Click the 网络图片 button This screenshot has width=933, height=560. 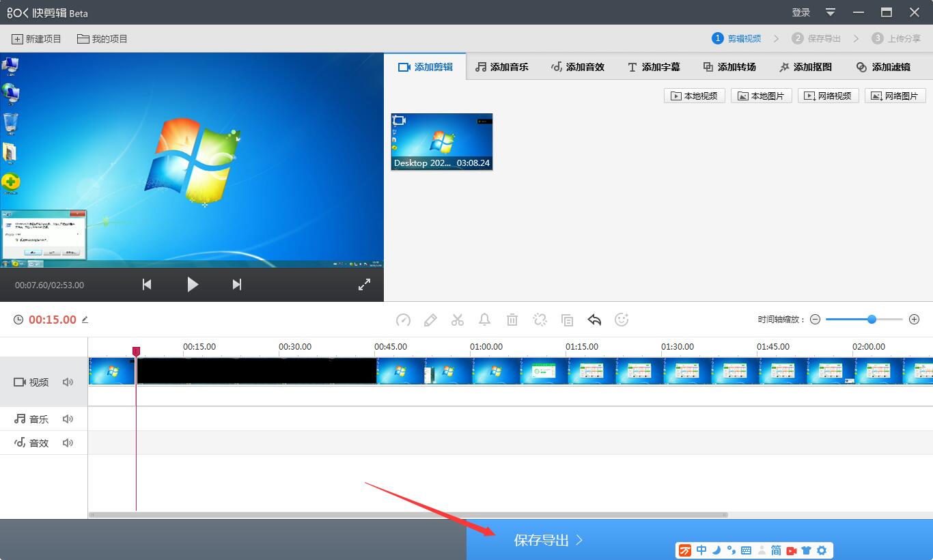pyautogui.click(x=895, y=96)
